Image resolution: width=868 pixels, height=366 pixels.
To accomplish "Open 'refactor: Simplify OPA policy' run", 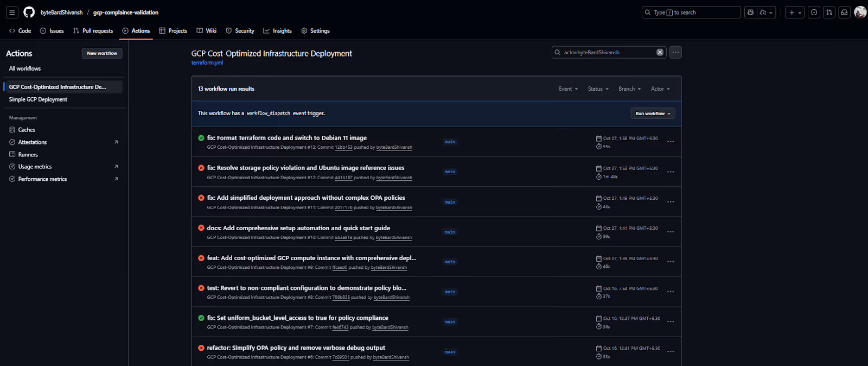I will [296, 348].
